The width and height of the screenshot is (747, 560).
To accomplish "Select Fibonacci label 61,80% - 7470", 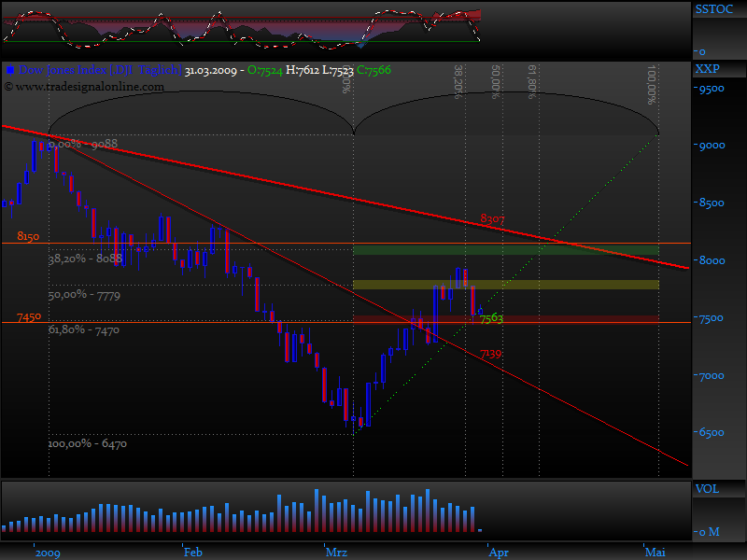I will [x=84, y=329].
